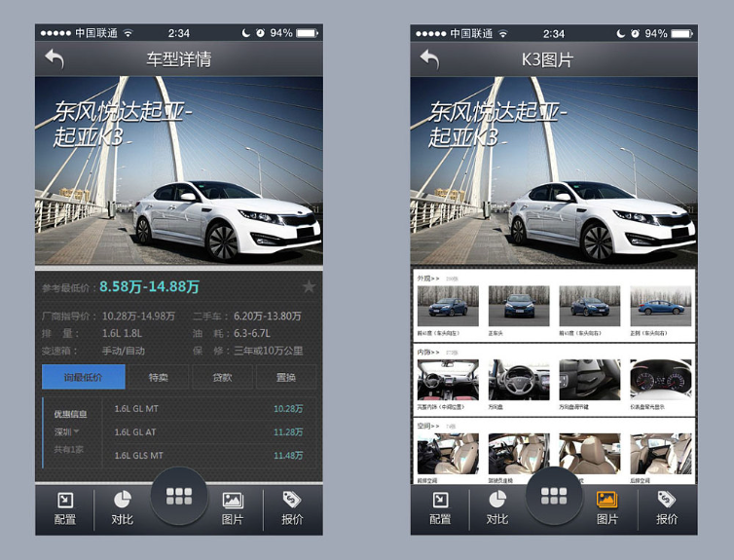Tap 二手车 price 6.20万-13.80万

tap(268, 317)
